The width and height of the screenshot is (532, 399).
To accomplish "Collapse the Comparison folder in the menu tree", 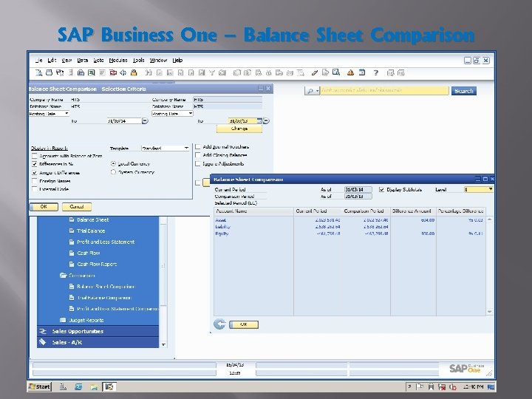I will coord(63,275).
